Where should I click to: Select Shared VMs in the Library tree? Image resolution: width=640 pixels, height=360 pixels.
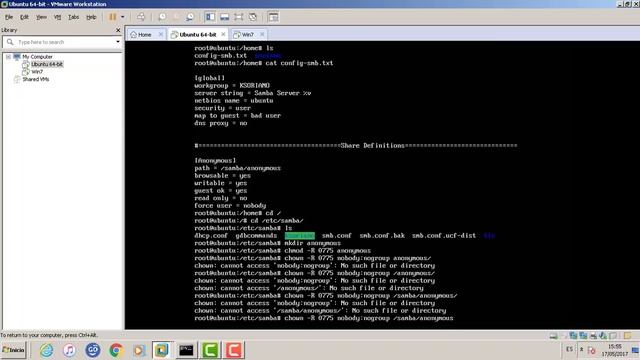36,79
